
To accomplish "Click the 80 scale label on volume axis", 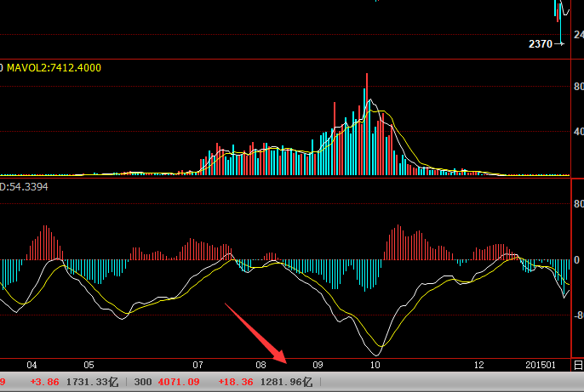I will [578, 87].
